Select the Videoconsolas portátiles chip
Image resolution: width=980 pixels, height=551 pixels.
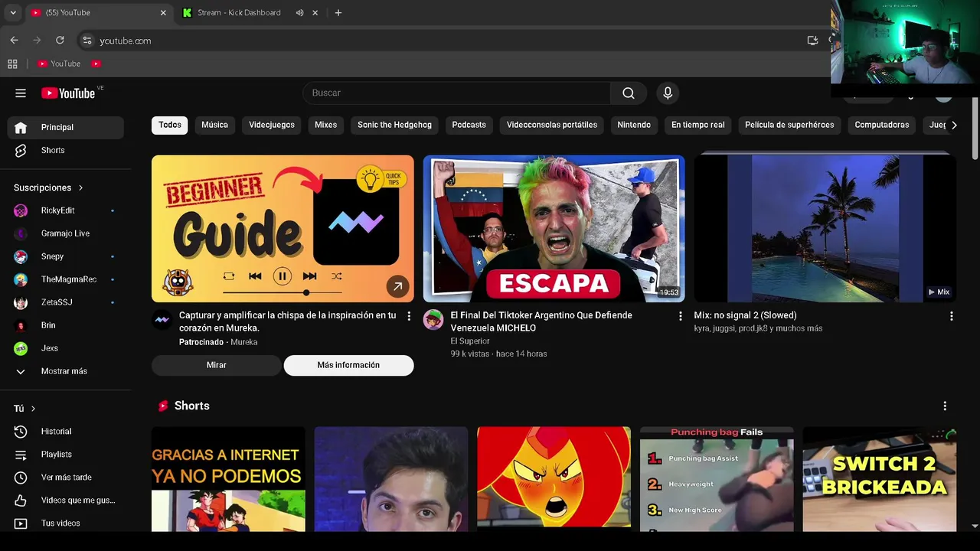552,125
